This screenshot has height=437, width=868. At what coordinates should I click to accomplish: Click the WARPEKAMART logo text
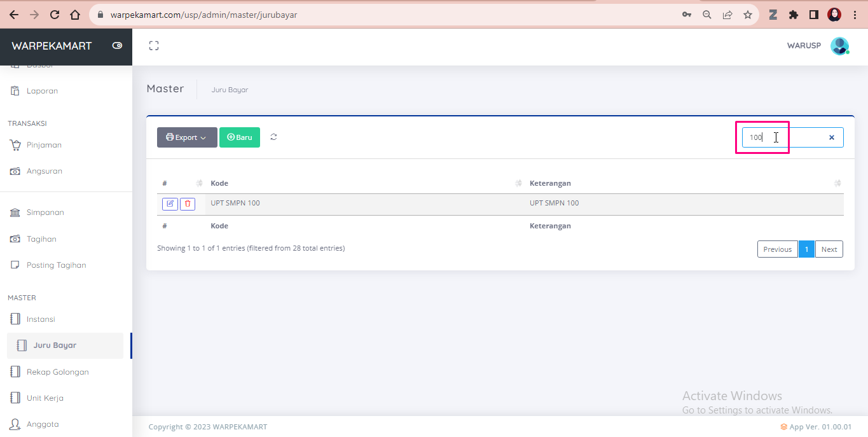tap(52, 46)
